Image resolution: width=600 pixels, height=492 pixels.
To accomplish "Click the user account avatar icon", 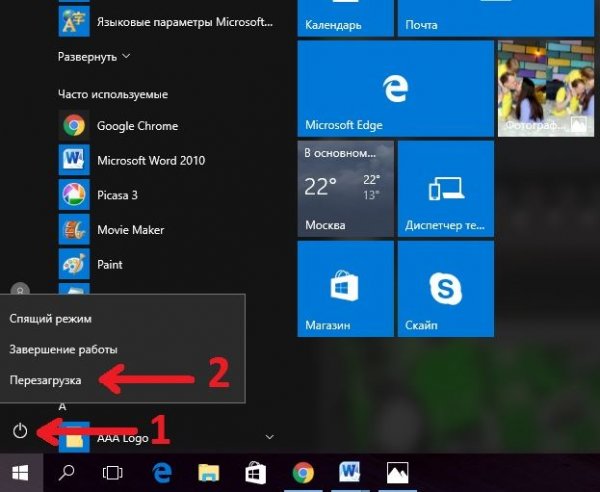I will coord(20,290).
